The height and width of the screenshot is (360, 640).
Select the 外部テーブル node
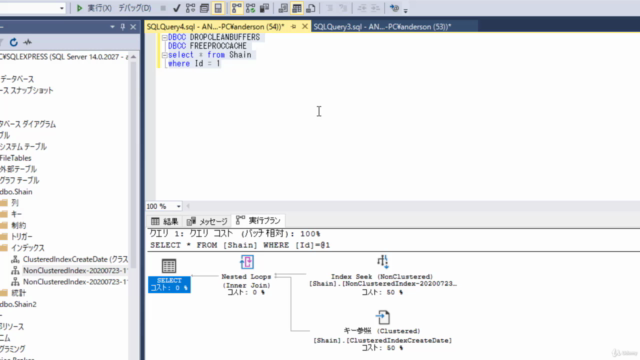tap(18, 169)
